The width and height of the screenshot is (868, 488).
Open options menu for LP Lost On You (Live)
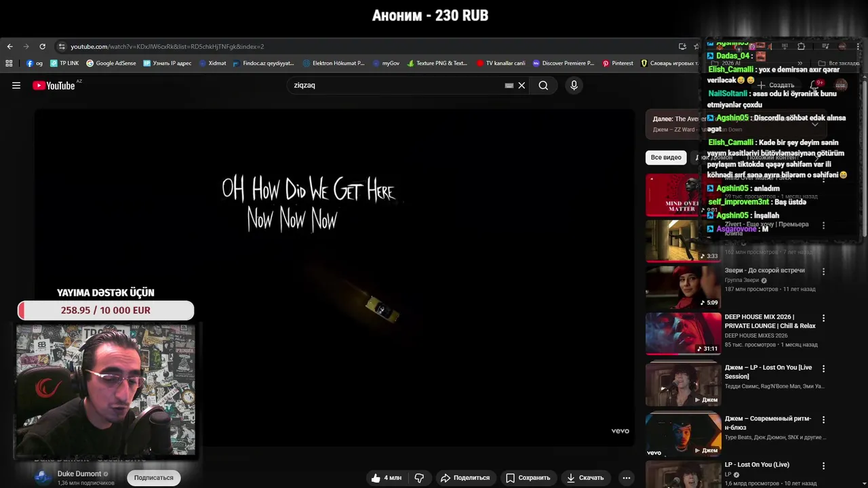[823, 466]
